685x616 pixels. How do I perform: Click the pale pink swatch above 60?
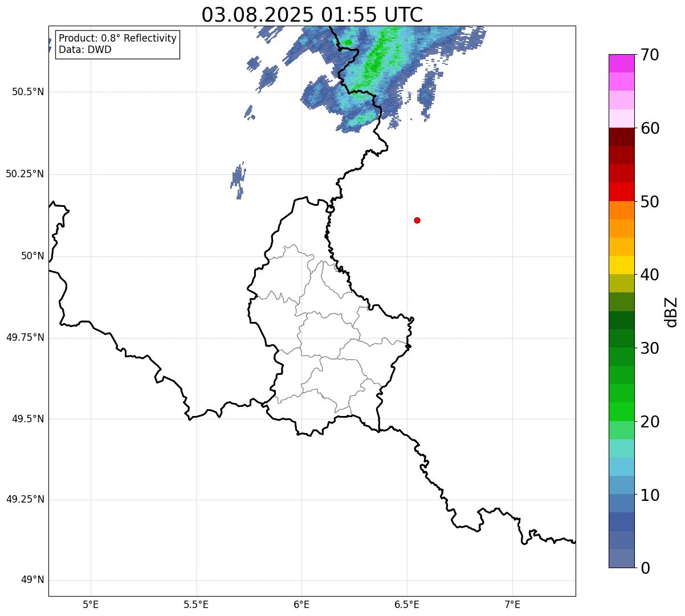pos(622,119)
